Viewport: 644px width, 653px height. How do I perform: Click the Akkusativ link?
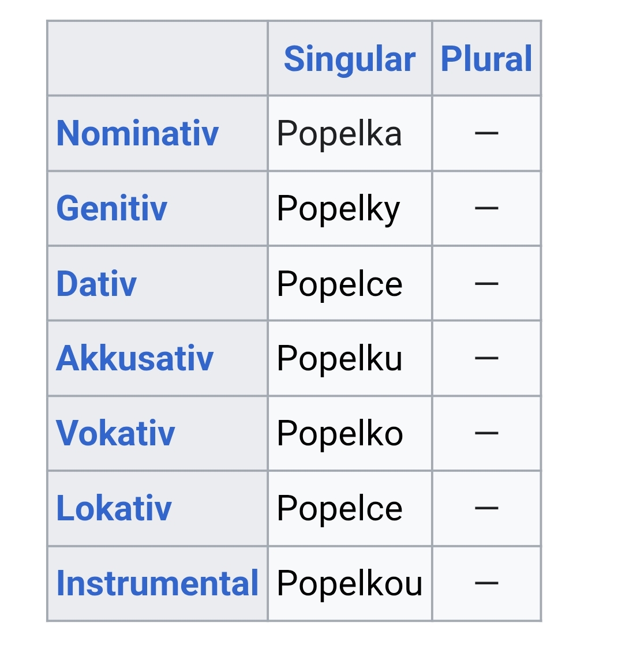(135, 358)
